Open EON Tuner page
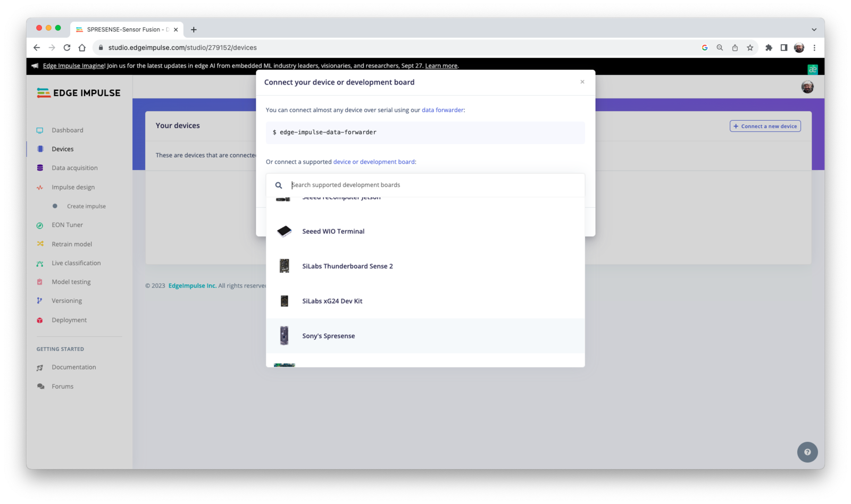 tap(67, 225)
